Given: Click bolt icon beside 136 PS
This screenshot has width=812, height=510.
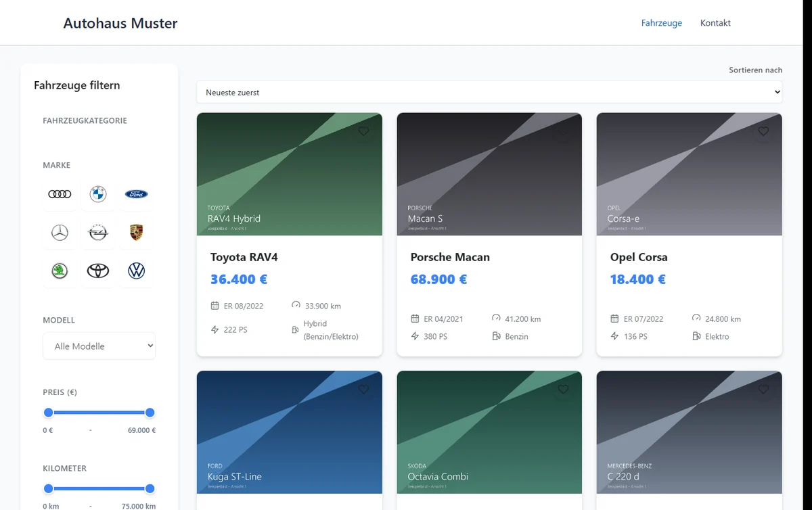Looking at the screenshot, I should coord(615,336).
